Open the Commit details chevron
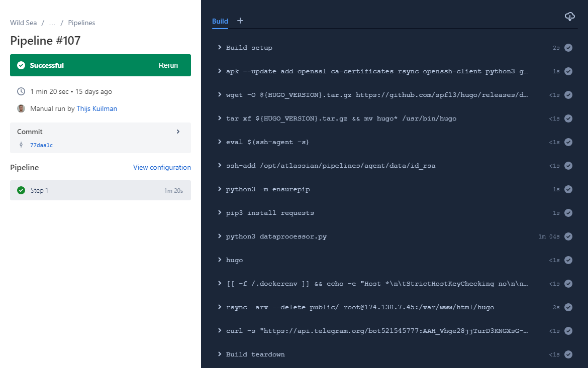 coord(178,132)
